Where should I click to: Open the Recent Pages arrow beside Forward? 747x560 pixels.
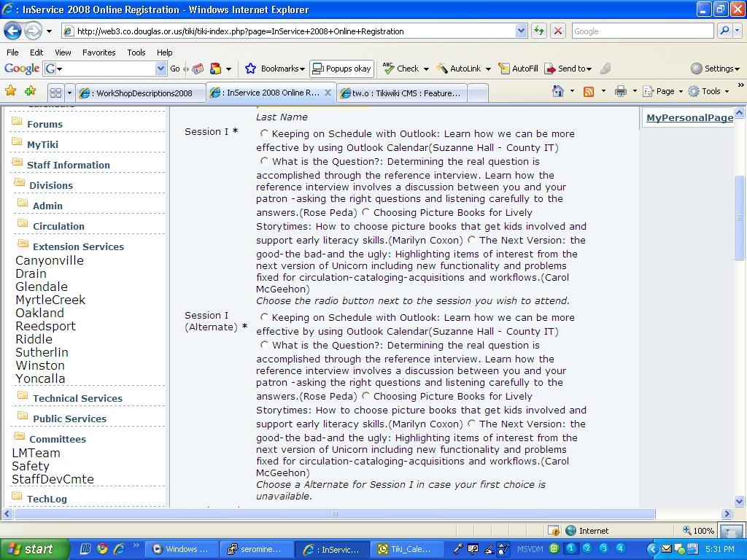49,32
